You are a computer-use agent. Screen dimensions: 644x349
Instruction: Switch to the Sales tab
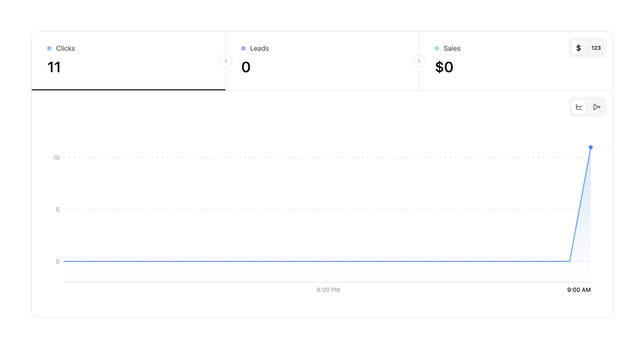tap(483, 60)
